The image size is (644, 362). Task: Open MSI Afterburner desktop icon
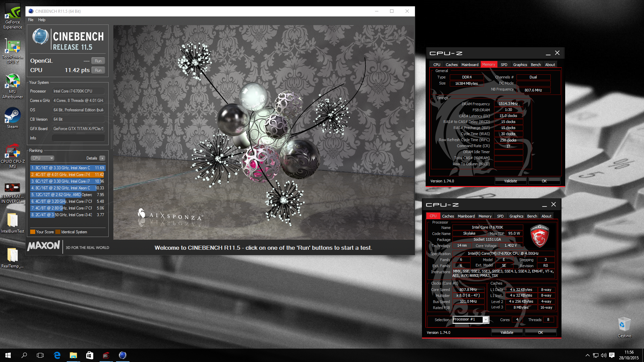[13, 86]
